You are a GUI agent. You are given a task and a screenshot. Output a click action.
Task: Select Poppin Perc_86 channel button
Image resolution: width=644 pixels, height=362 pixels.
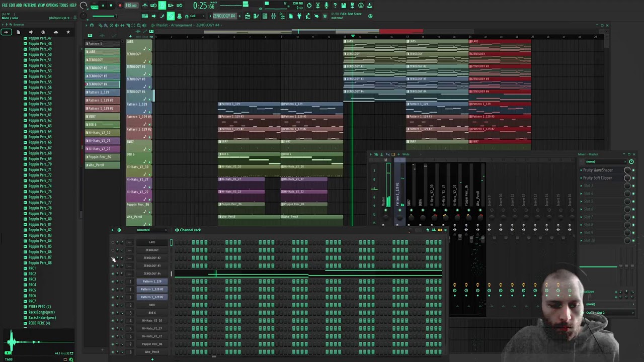(x=152, y=344)
